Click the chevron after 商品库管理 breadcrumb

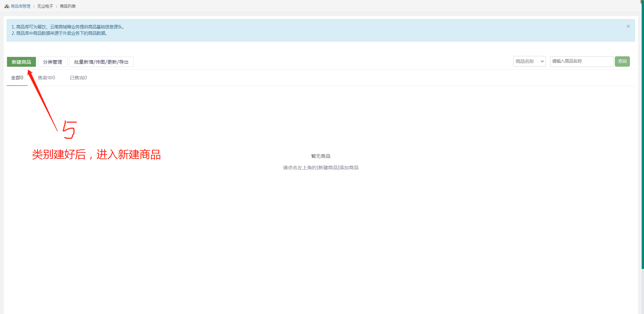pos(34,7)
